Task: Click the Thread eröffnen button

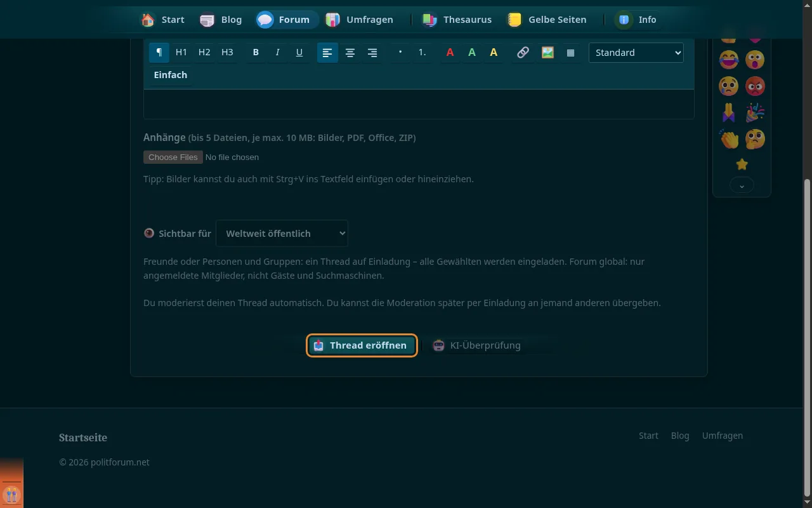Action: pyautogui.click(x=362, y=345)
